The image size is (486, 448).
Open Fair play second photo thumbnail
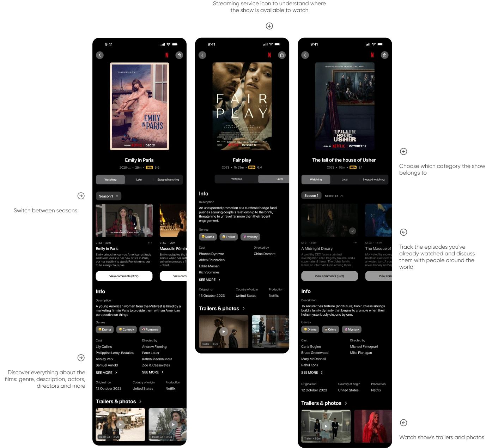click(x=271, y=332)
